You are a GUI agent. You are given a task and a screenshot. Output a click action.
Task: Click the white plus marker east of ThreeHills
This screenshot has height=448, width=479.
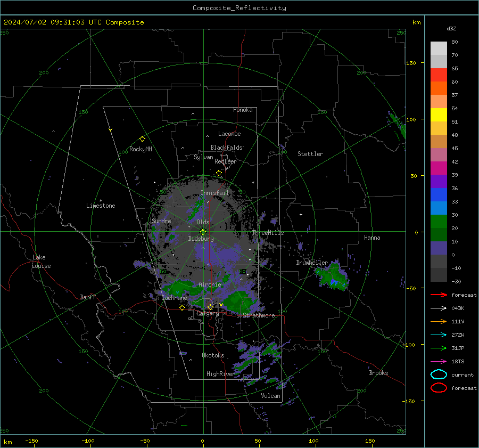301,214
